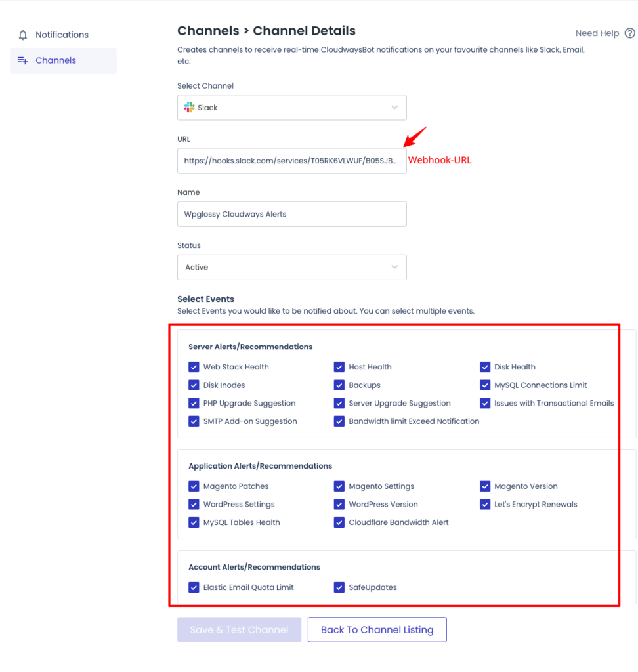
Task: Click Server Alerts/Recommendations section title
Action: tap(250, 346)
